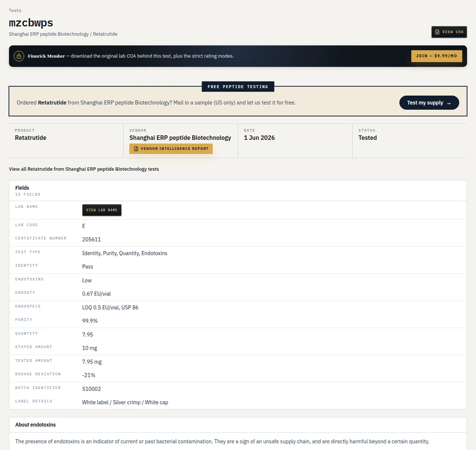The height and width of the screenshot is (450, 476).
Task: Click the dosage deviation value -21%
Action: click(89, 375)
